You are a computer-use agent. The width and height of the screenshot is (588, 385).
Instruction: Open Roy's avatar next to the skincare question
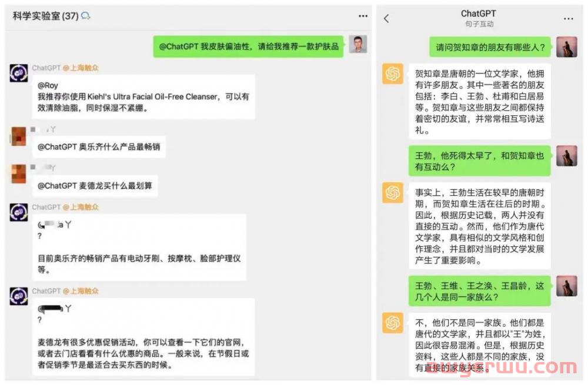358,44
